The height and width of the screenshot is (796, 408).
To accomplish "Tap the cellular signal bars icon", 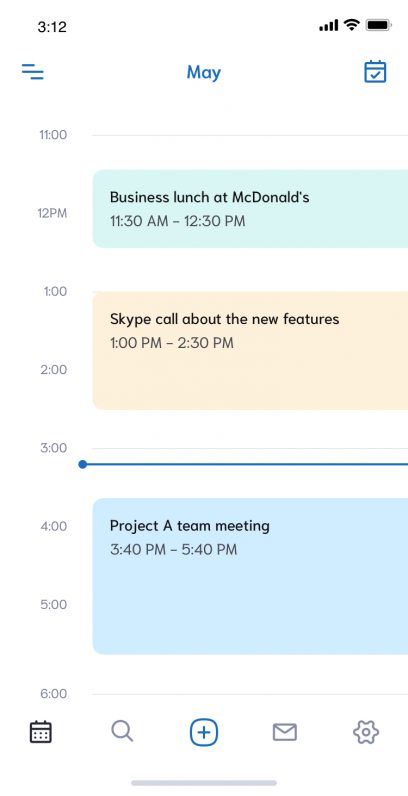I will [329, 25].
